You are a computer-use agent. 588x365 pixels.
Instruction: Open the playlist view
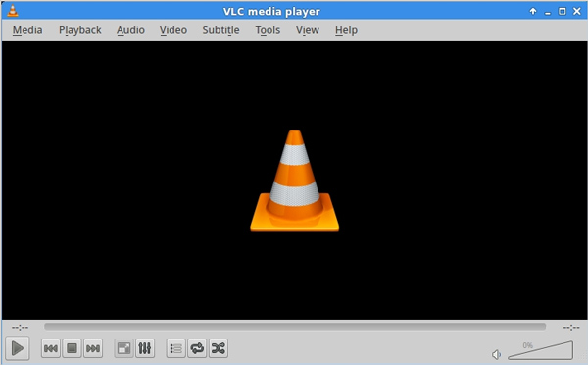[x=175, y=348]
